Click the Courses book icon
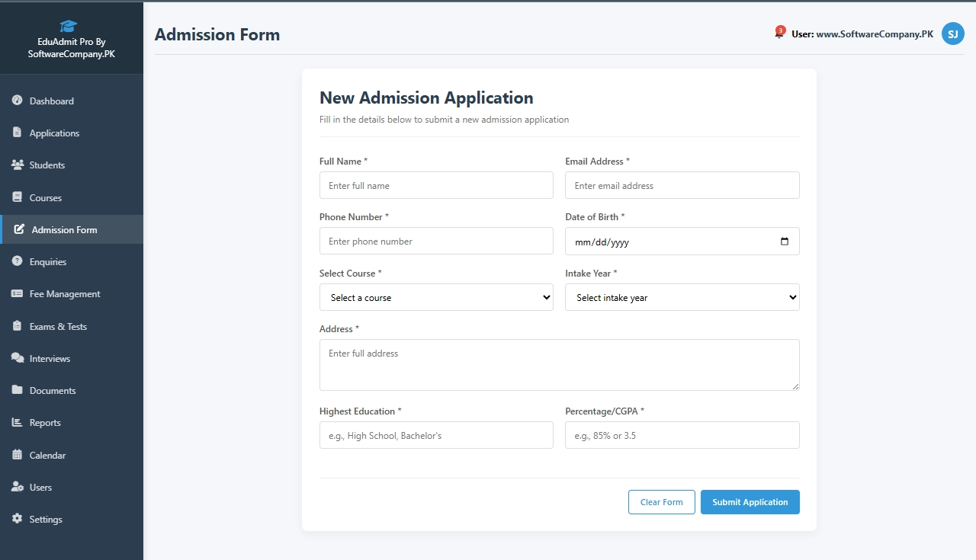The image size is (976, 560). click(17, 197)
